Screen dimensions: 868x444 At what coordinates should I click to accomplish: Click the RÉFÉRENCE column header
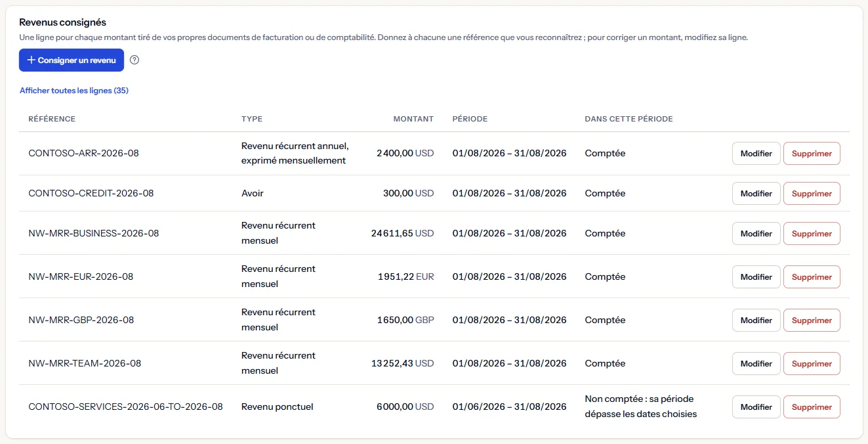pos(52,119)
